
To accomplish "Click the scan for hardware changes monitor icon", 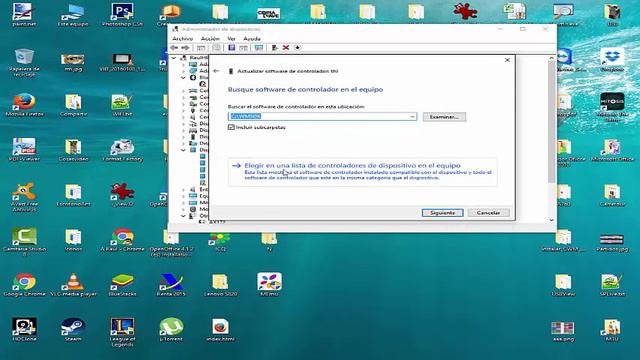I will 259,48.
